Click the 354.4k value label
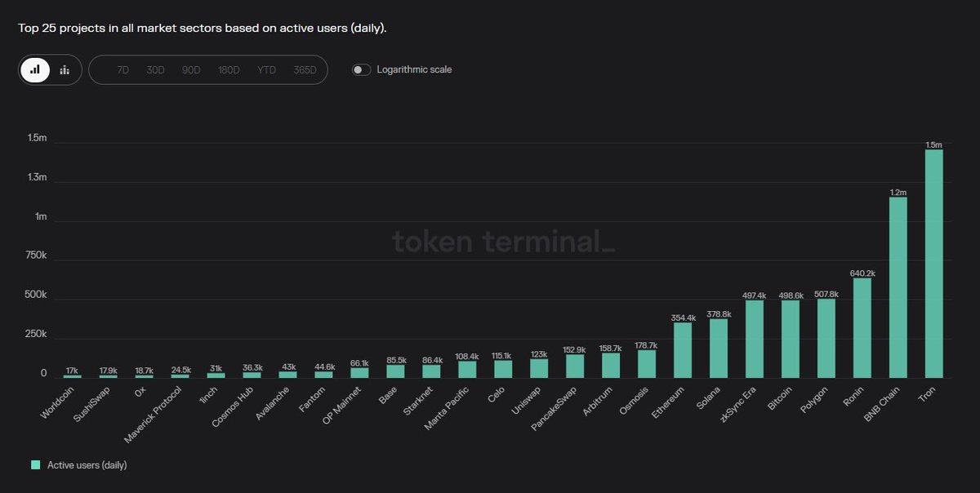The height and width of the screenshot is (493, 980). click(x=682, y=318)
